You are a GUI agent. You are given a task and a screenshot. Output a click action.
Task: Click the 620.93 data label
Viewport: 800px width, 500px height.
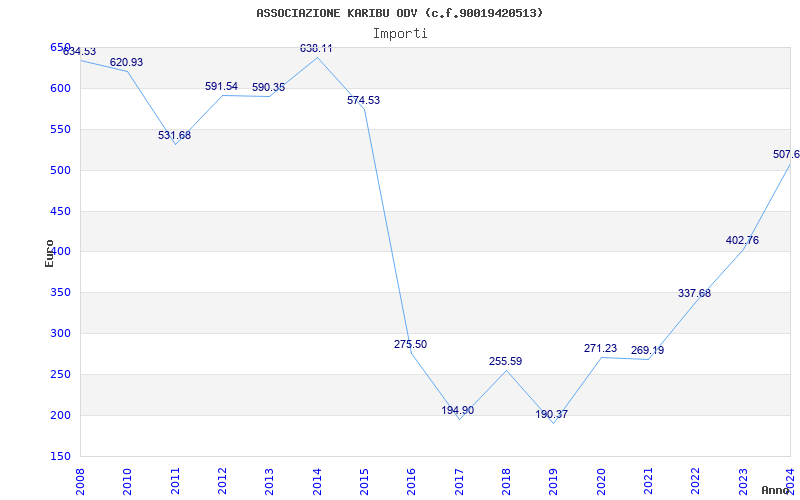(x=127, y=62)
